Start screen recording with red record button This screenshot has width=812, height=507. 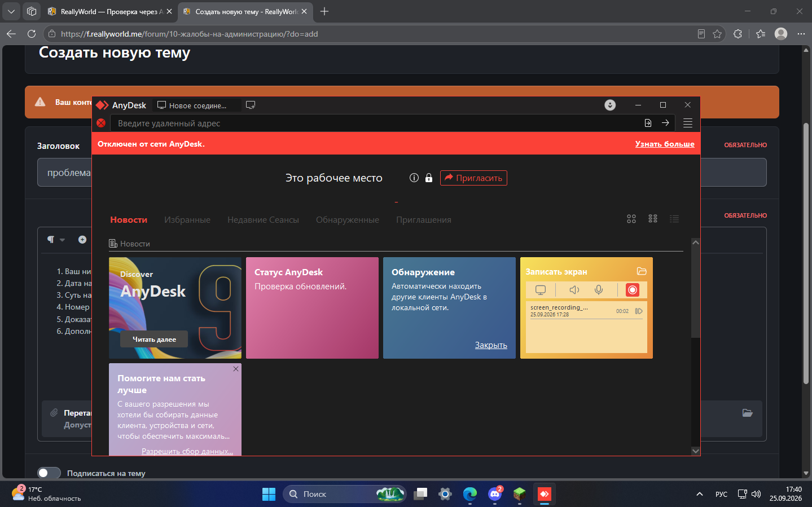tap(633, 290)
